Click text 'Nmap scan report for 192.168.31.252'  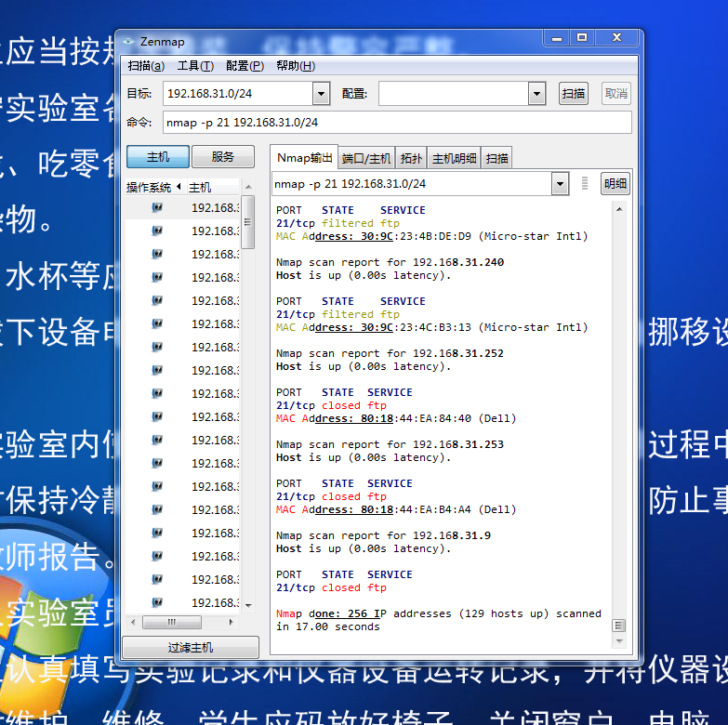click(x=390, y=353)
